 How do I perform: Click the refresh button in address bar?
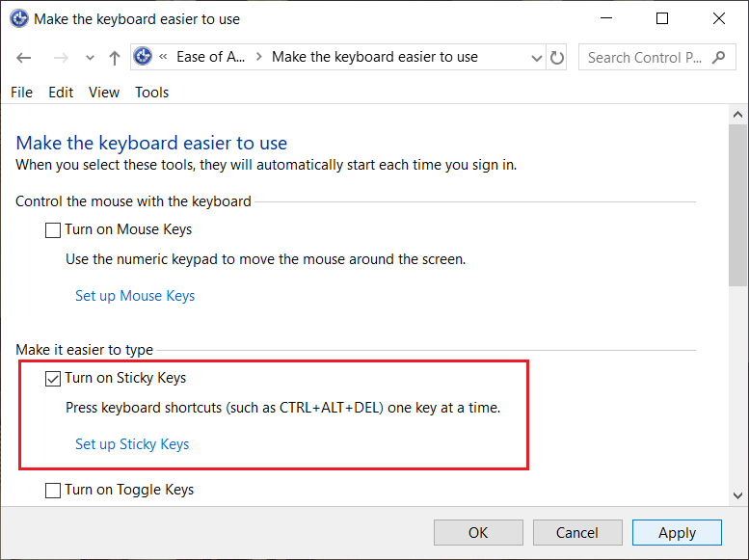[556, 58]
